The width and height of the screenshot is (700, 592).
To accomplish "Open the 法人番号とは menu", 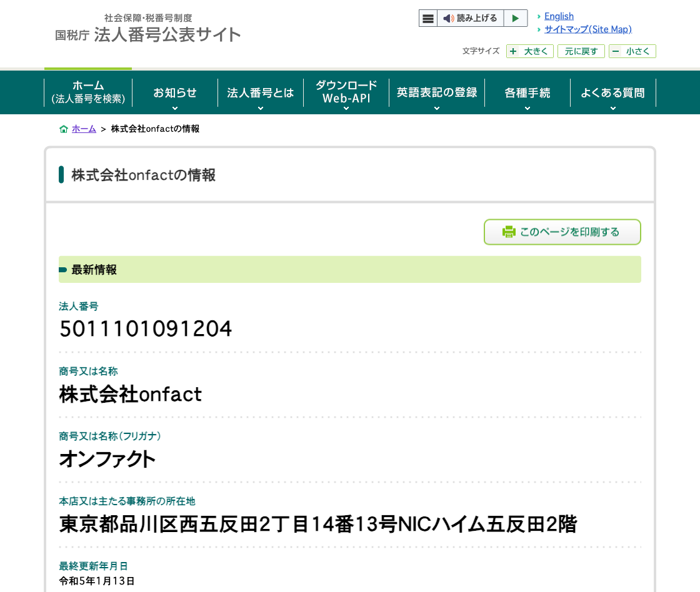I will point(261,93).
